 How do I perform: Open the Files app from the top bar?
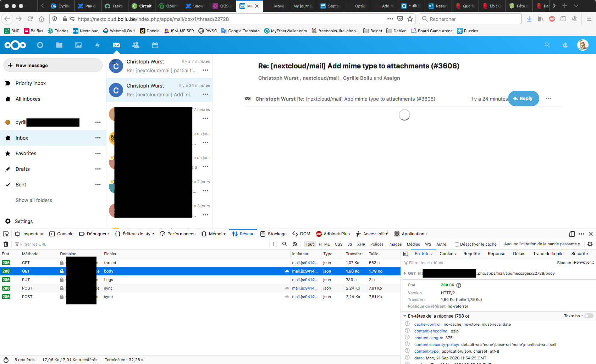point(59,45)
